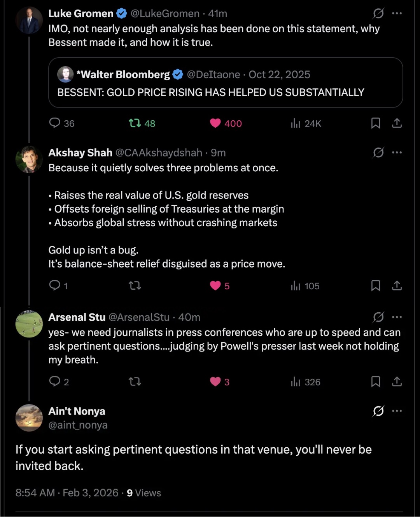420x517 pixels.
Task: View Akshay Shah's profile picture
Action: [29, 159]
